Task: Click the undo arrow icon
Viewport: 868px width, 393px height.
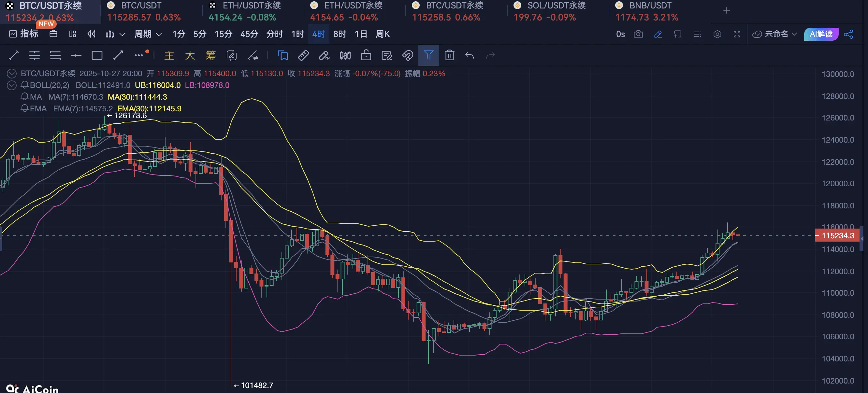Action: [x=470, y=55]
